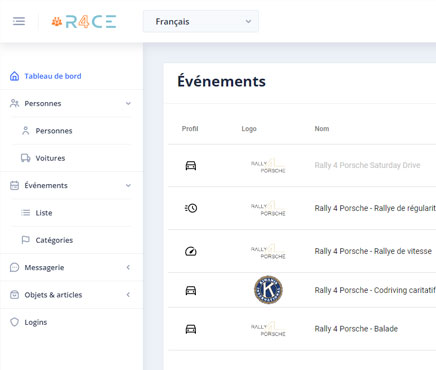Go to Tableau de bord
This screenshot has width=436, height=370.
click(53, 76)
